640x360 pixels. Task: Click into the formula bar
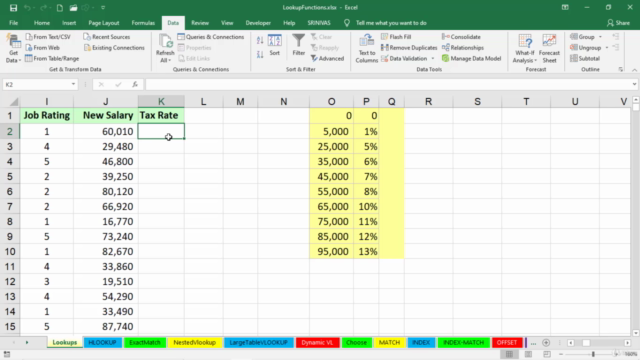pyautogui.click(x=388, y=84)
